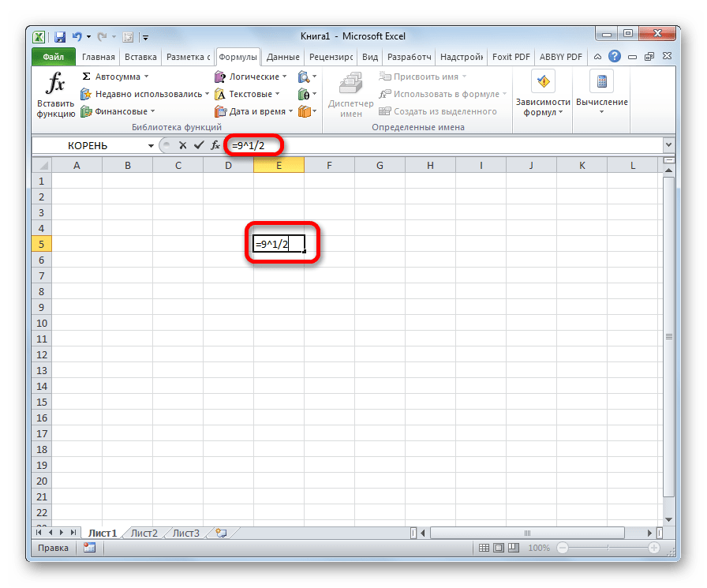This screenshot has width=707, height=588.
Task: Cancel formula entry with the X icon
Action: [183, 145]
